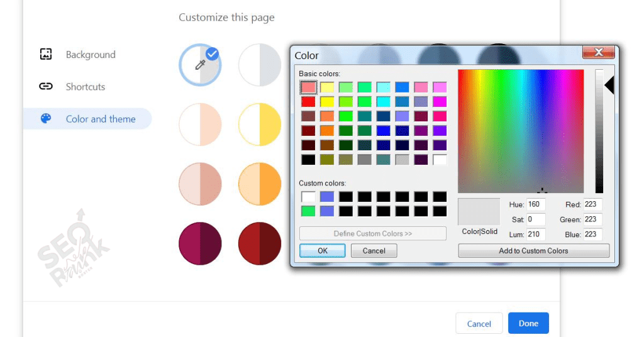Open the Background tab label
Image resolution: width=644 pixels, height=337 pixels.
[x=91, y=55]
